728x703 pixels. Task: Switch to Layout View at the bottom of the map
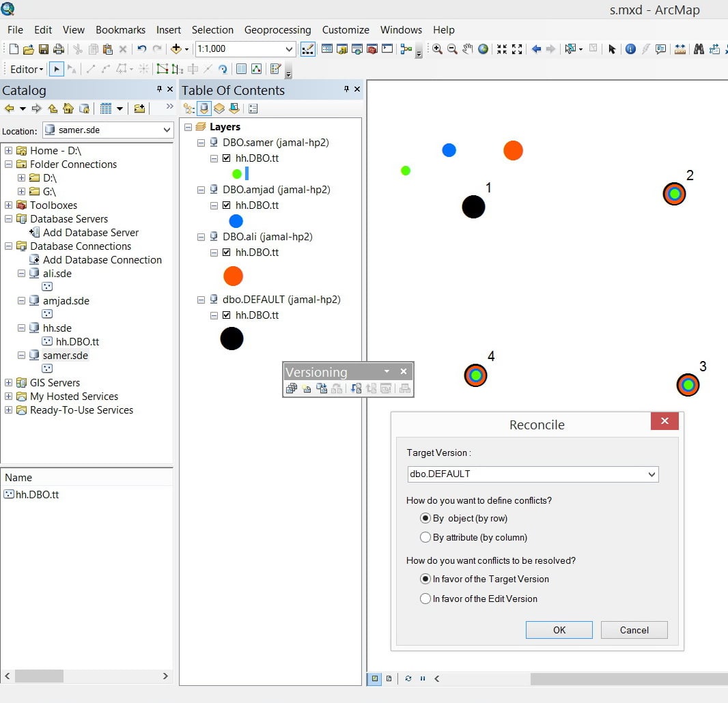click(x=389, y=678)
